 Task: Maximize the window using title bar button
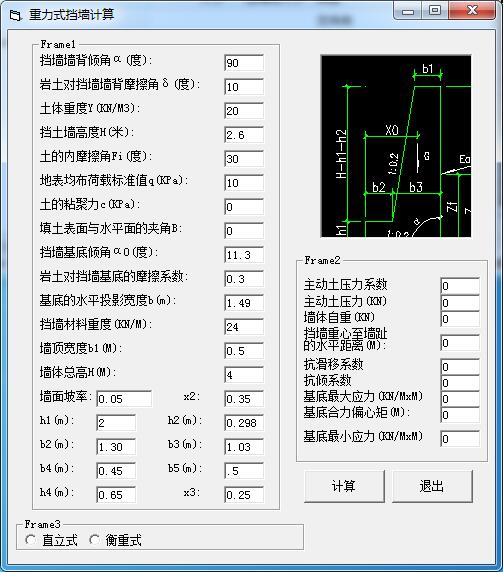pos(435,10)
